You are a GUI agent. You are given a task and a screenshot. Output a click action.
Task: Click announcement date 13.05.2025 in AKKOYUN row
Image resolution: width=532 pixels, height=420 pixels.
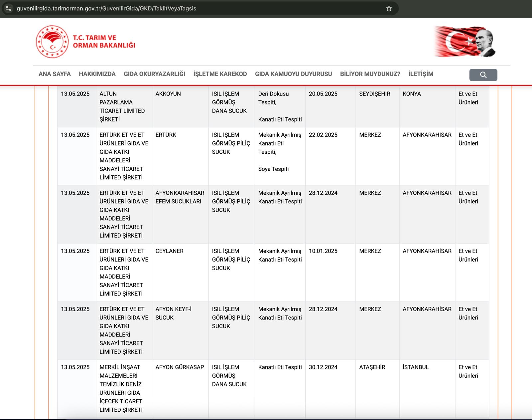pyautogui.click(x=75, y=94)
